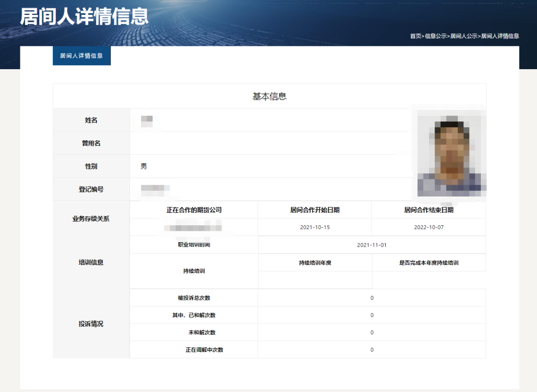The image size is (537, 392).
Task: Select the 持续培训年度 header cell
Action: pyautogui.click(x=314, y=262)
